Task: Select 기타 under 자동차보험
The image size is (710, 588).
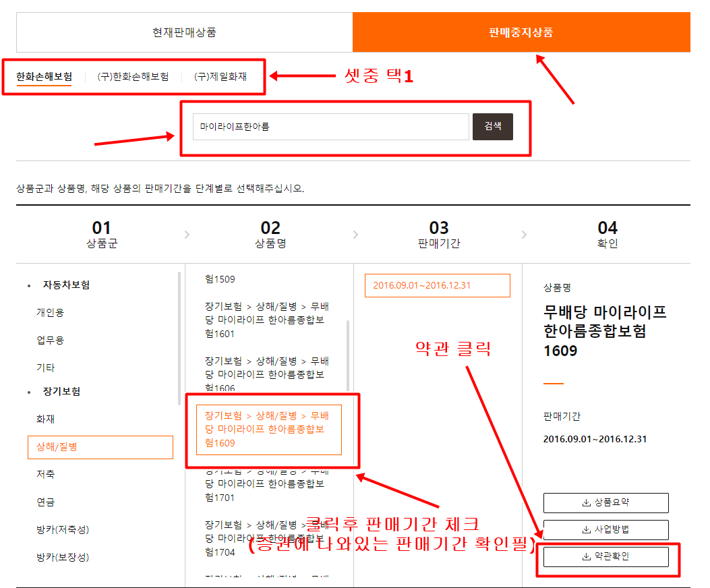Action: pyautogui.click(x=45, y=367)
